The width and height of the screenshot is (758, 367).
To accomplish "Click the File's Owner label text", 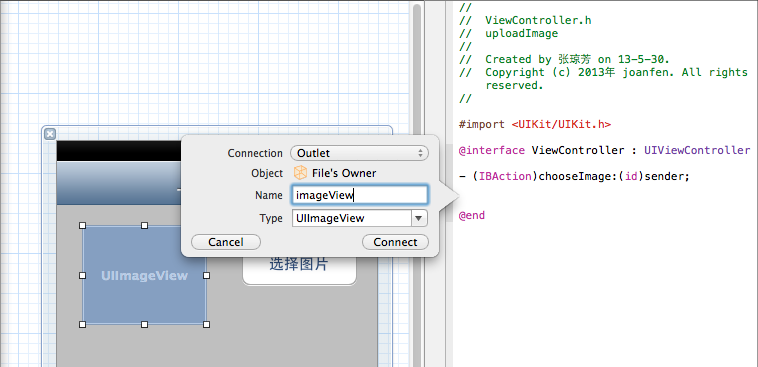I will pyautogui.click(x=344, y=173).
